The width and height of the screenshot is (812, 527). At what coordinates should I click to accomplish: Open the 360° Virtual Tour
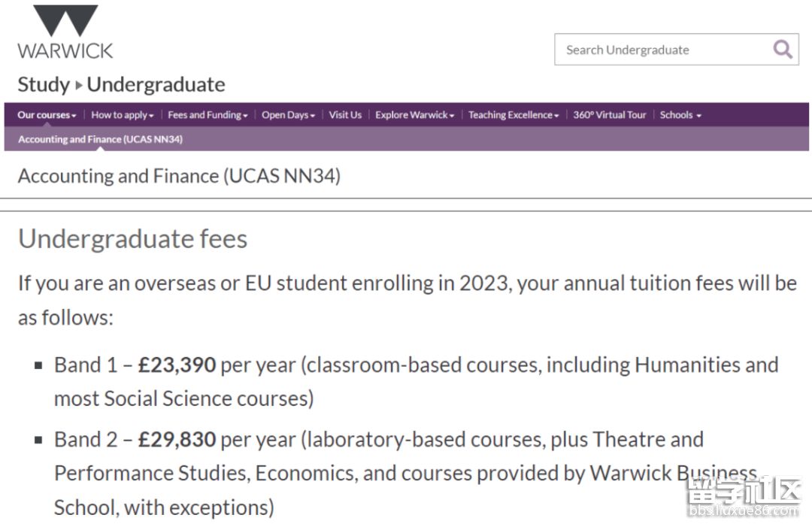pyautogui.click(x=610, y=115)
